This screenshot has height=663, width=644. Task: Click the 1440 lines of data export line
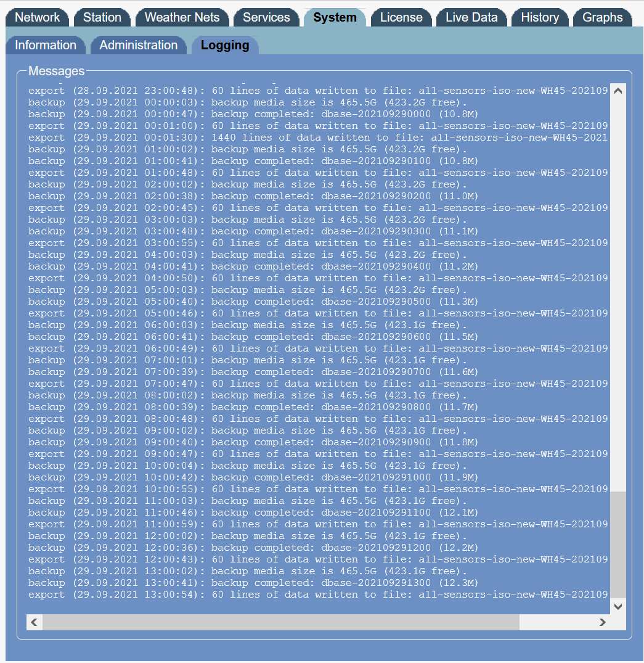click(x=318, y=138)
